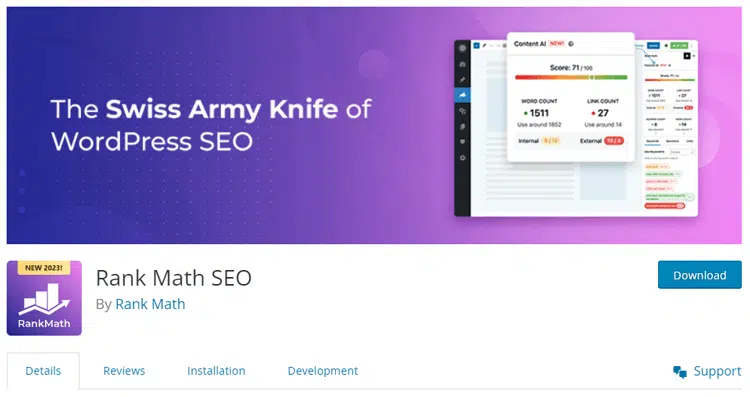Click the Support speech bubble icon
This screenshot has height=397, width=750.
(x=680, y=372)
